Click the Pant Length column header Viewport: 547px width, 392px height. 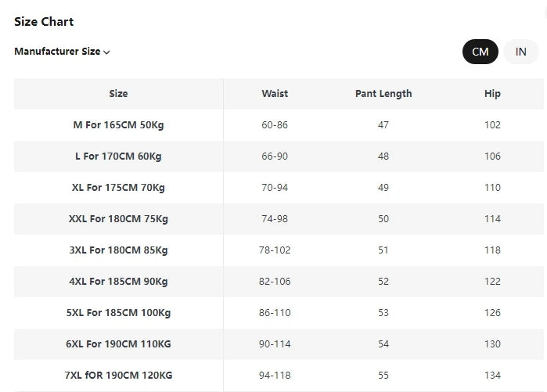click(x=383, y=93)
